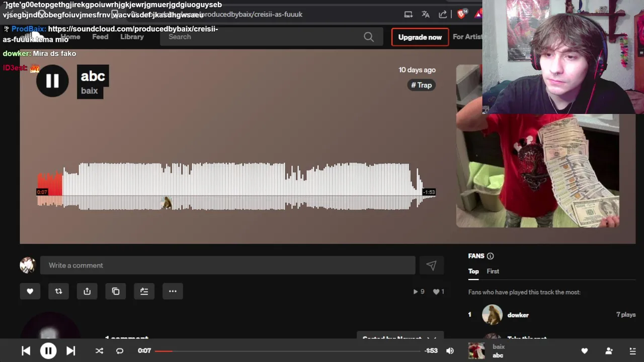The width and height of the screenshot is (644, 362).
Task: Open dowker's avatar in fans list
Action: pyautogui.click(x=492, y=315)
